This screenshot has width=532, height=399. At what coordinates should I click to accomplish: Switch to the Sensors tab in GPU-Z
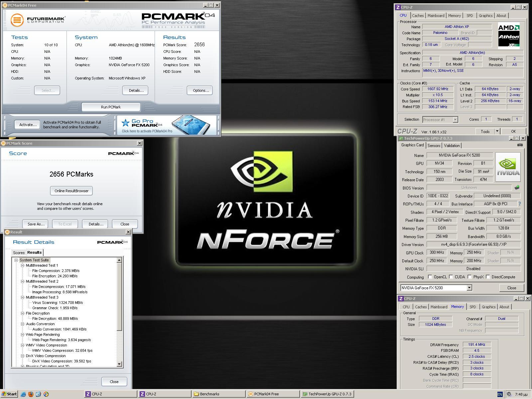434,146
